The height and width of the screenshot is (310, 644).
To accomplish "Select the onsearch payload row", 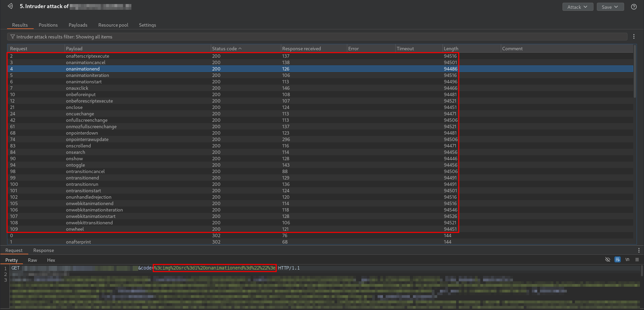I will 320,152.
